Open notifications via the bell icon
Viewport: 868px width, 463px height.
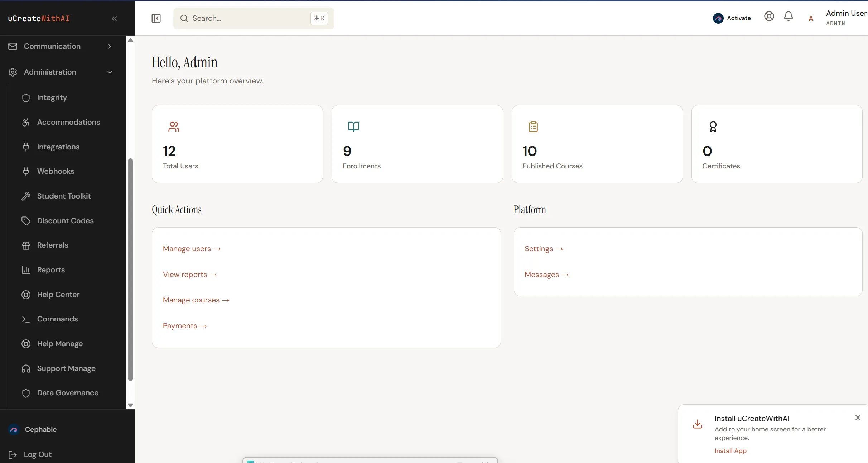click(x=788, y=16)
